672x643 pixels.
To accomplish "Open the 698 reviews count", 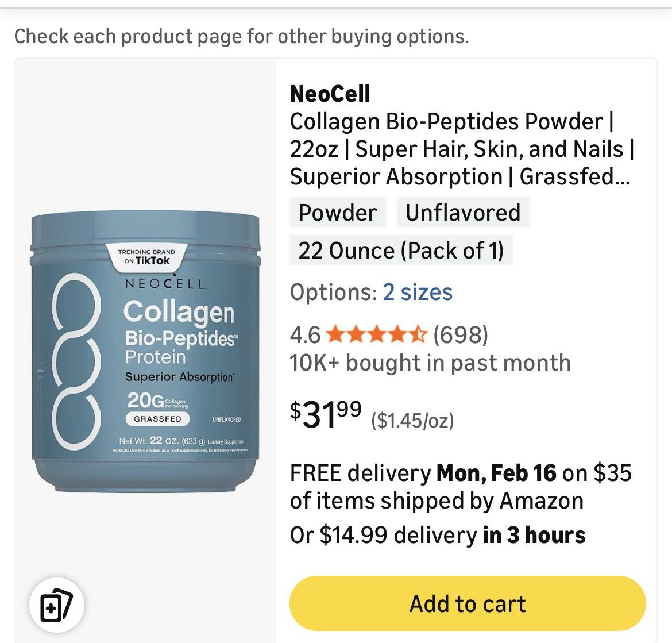I will [x=461, y=334].
